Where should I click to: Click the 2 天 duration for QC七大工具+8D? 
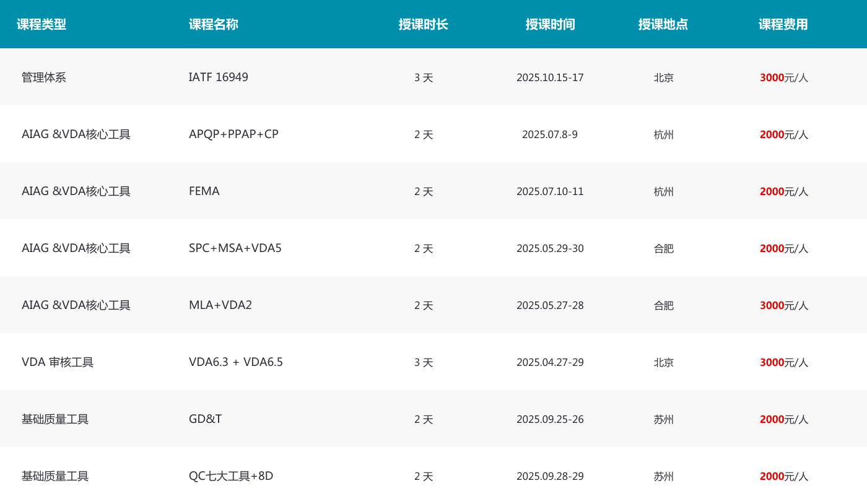pyautogui.click(x=424, y=477)
